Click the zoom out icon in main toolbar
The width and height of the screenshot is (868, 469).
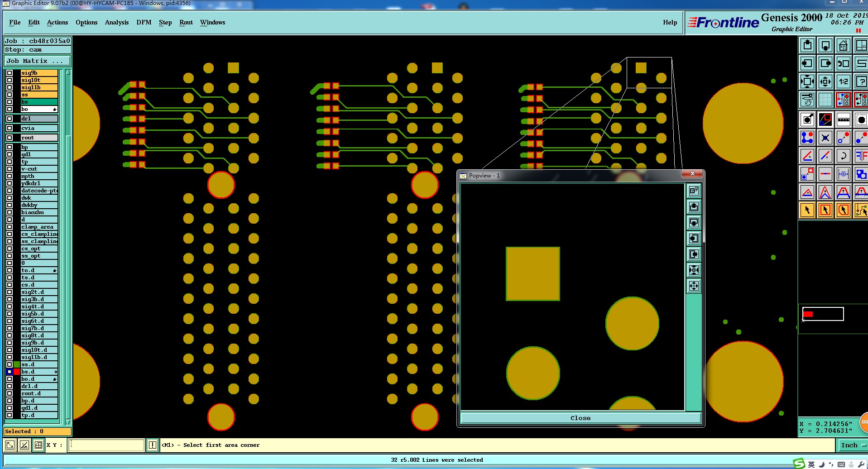point(825,81)
